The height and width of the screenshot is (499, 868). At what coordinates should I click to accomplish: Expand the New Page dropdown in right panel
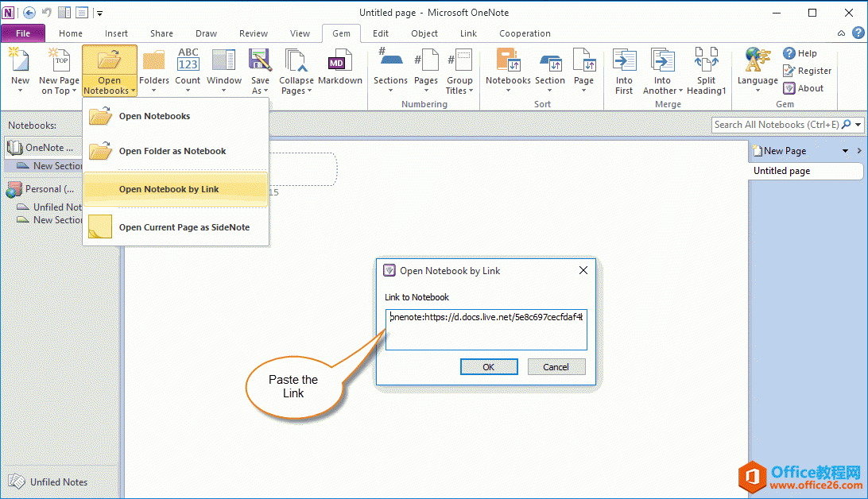pos(845,150)
